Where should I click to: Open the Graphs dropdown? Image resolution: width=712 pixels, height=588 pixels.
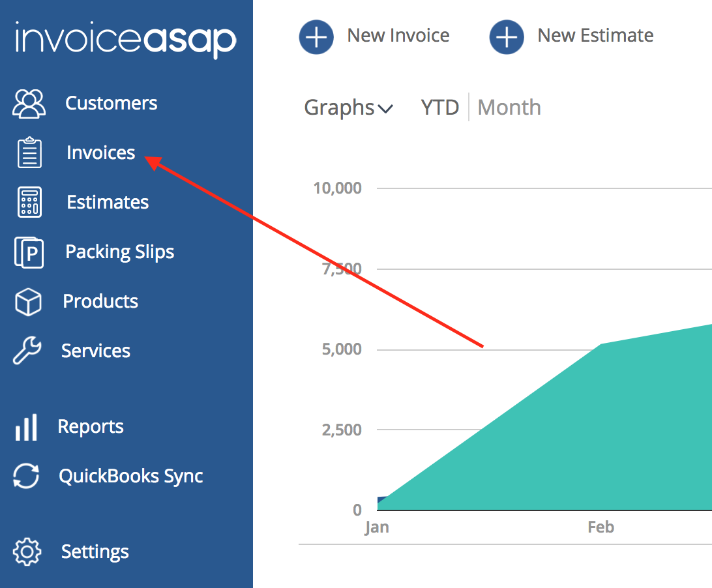[x=339, y=108]
